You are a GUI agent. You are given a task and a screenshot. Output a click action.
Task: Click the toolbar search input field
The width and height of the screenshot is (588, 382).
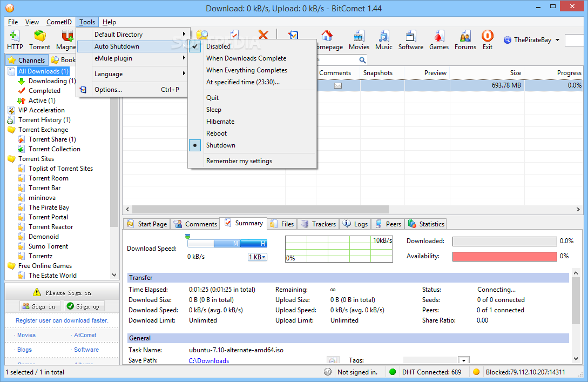point(574,40)
